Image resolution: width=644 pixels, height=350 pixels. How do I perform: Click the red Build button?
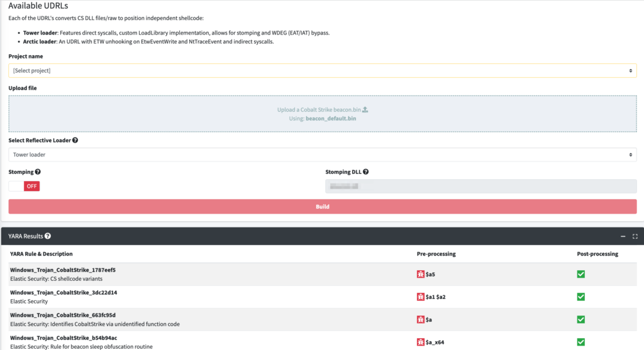[x=323, y=206]
